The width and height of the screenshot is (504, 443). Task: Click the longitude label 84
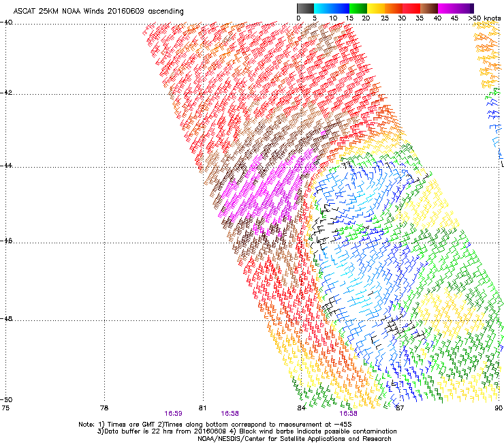301,408
